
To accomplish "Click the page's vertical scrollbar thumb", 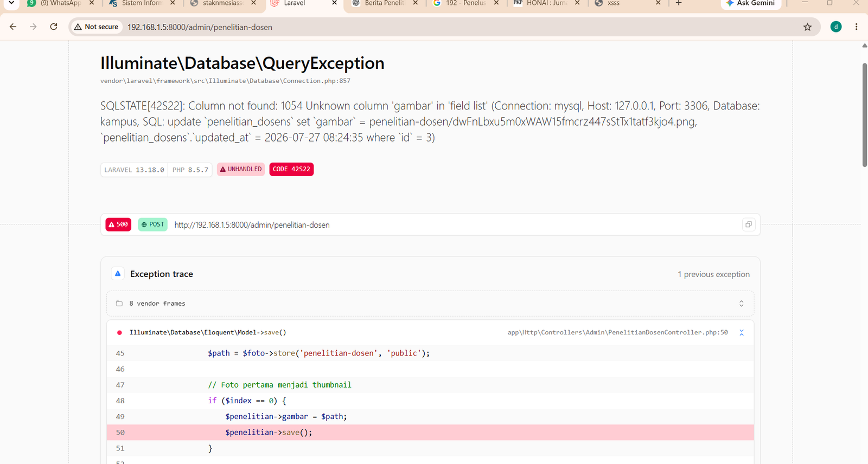I will pos(865,115).
